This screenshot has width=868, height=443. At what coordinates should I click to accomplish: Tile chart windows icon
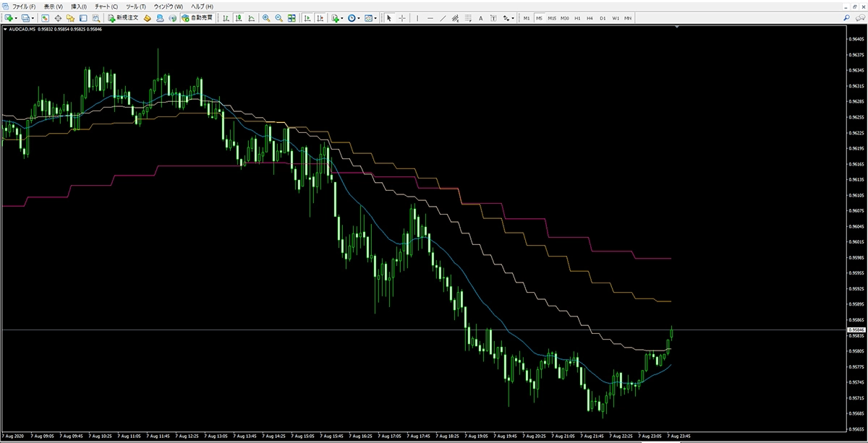tap(292, 17)
